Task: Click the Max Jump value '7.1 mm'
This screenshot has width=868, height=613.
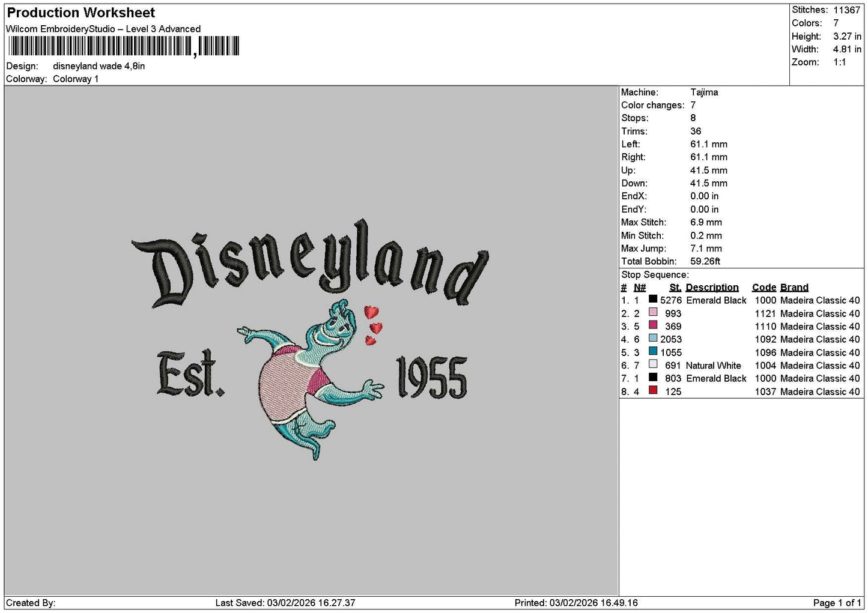Action: click(706, 249)
